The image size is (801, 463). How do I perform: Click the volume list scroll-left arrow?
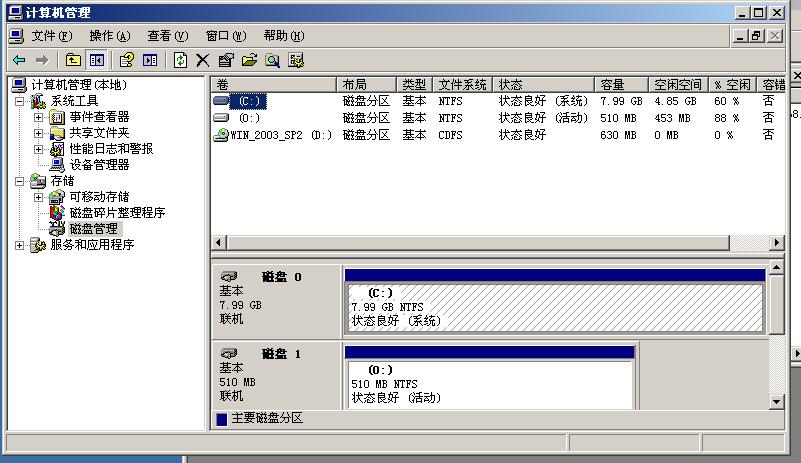[219, 243]
